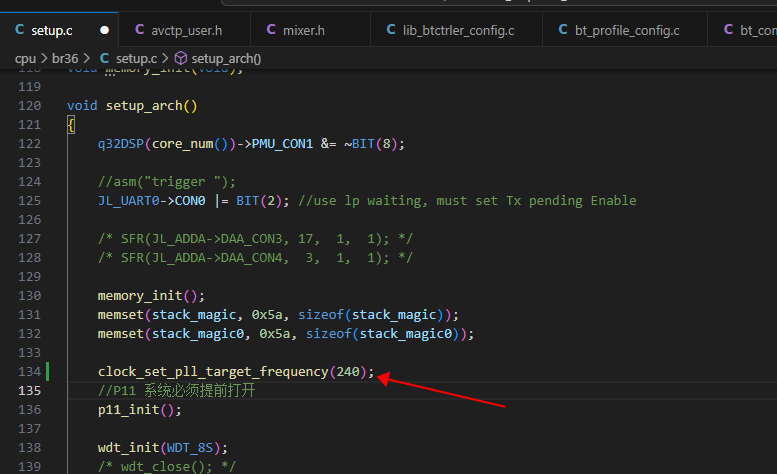Click line number 135 in the gutter
The image size is (777, 474).
point(29,390)
